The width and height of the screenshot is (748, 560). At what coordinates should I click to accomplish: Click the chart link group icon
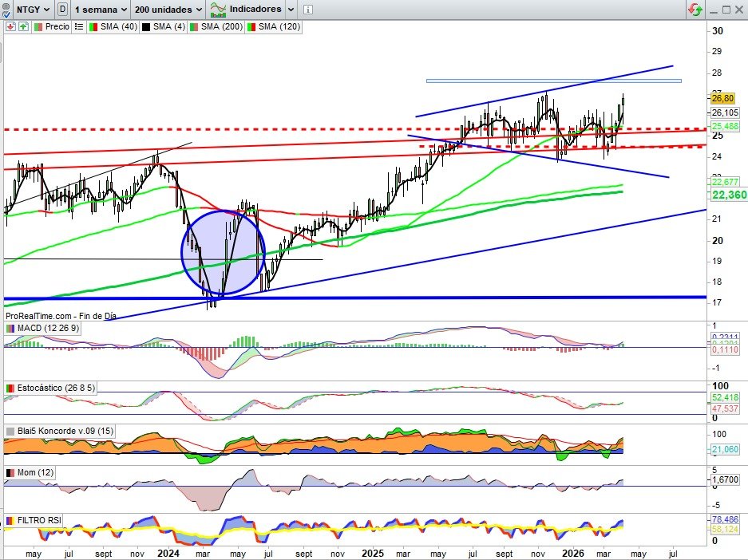click(x=6, y=10)
